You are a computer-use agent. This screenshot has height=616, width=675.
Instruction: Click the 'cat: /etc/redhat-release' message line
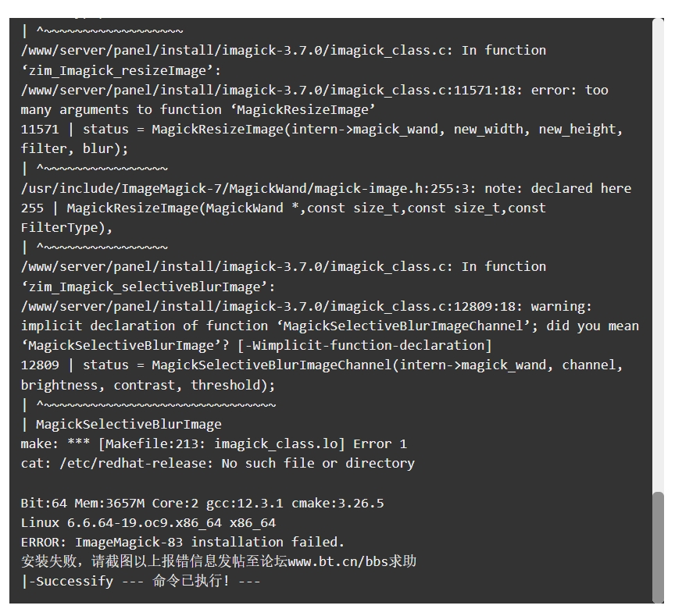(x=217, y=463)
